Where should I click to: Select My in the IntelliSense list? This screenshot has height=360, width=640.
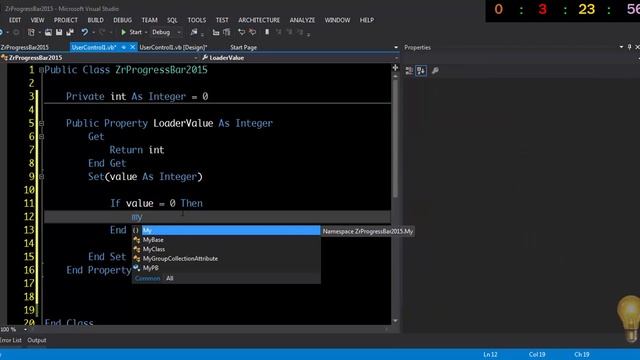click(x=227, y=231)
